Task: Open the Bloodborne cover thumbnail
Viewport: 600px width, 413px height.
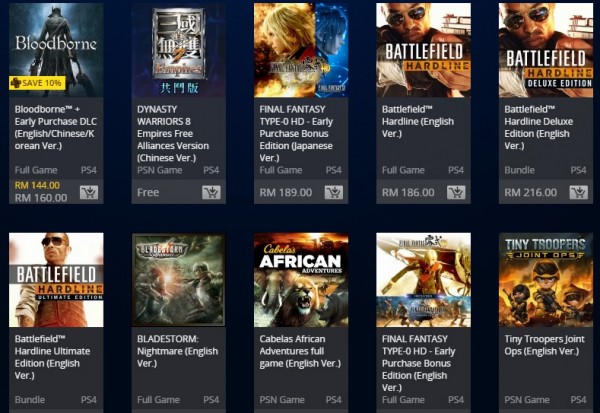Action: [x=57, y=45]
